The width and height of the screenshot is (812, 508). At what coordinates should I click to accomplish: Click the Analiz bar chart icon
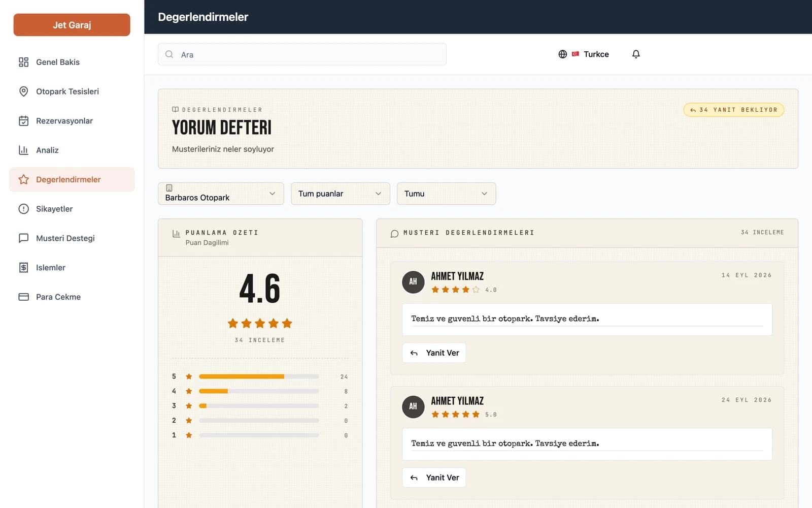coord(23,150)
